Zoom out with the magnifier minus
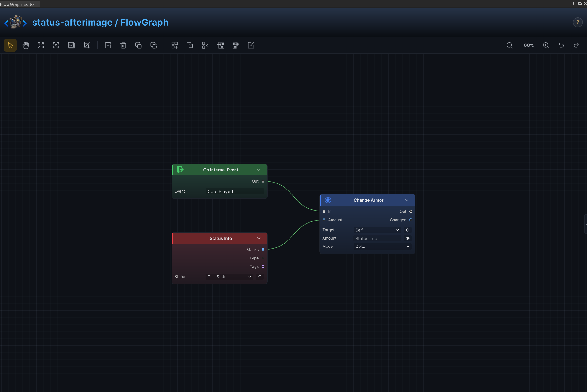The width and height of the screenshot is (587, 392). (510, 45)
